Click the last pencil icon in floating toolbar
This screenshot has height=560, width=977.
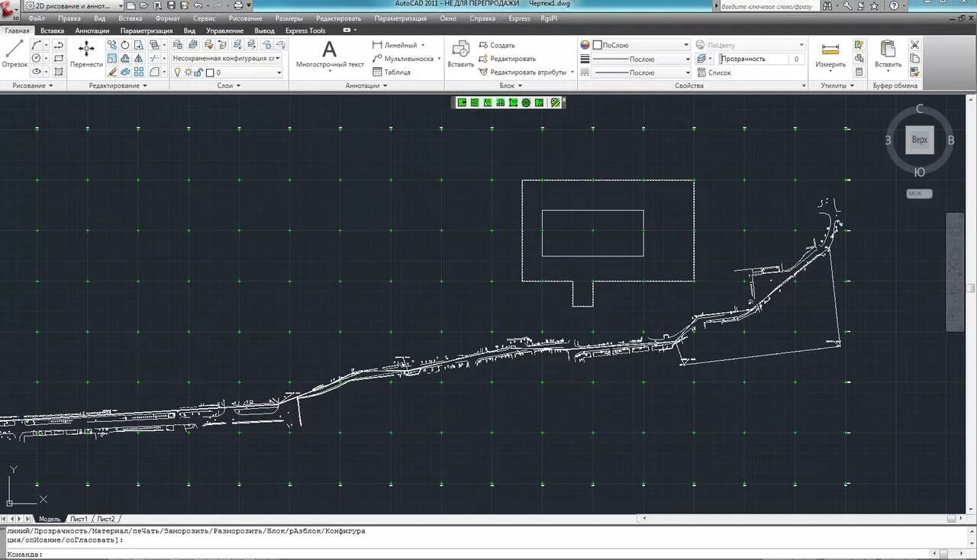[x=555, y=102]
